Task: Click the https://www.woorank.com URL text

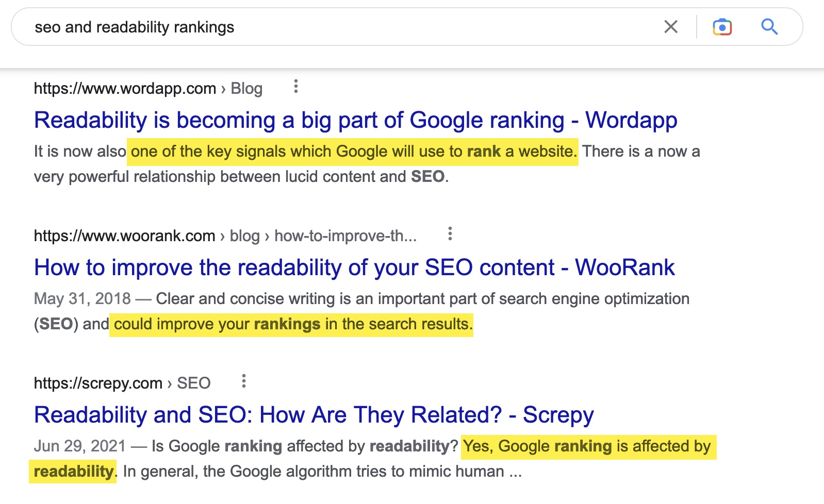Action: (x=124, y=236)
